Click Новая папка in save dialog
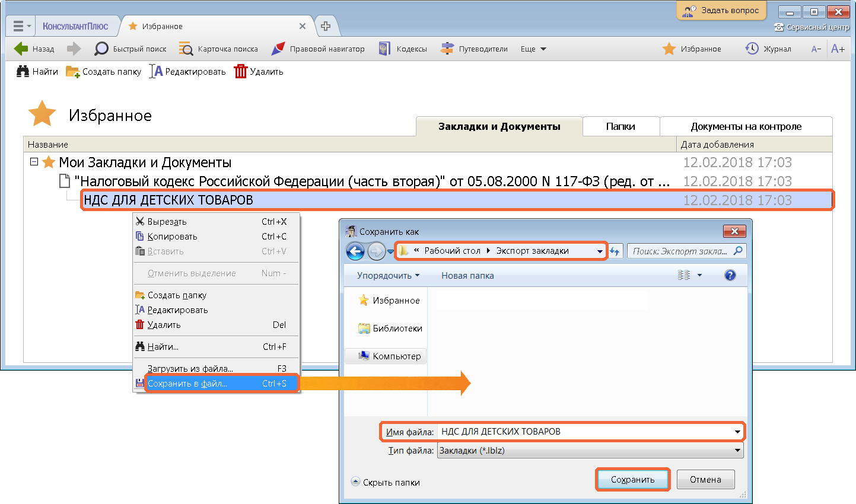 pyautogui.click(x=467, y=276)
